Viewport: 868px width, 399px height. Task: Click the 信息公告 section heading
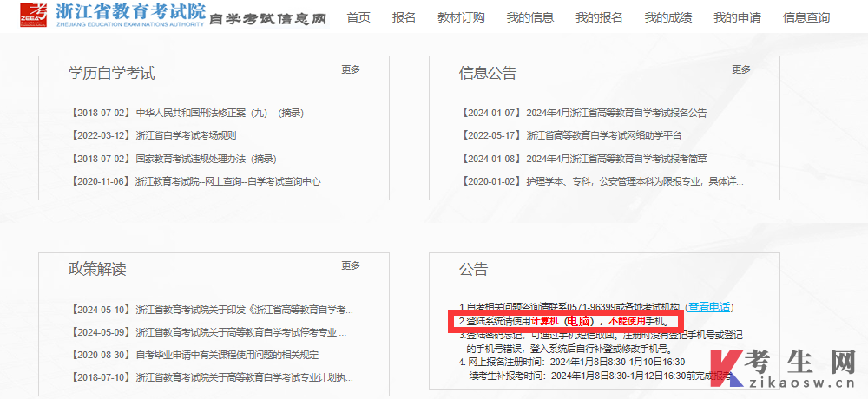(487, 73)
